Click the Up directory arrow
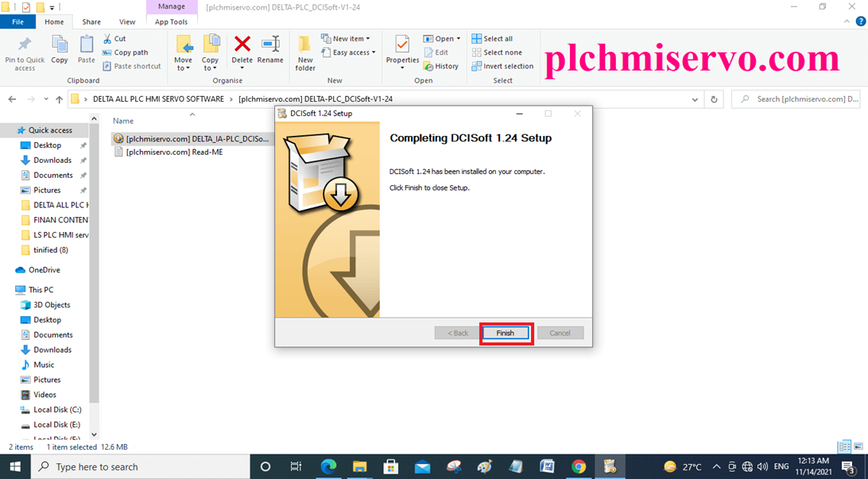 pos(60,99)
